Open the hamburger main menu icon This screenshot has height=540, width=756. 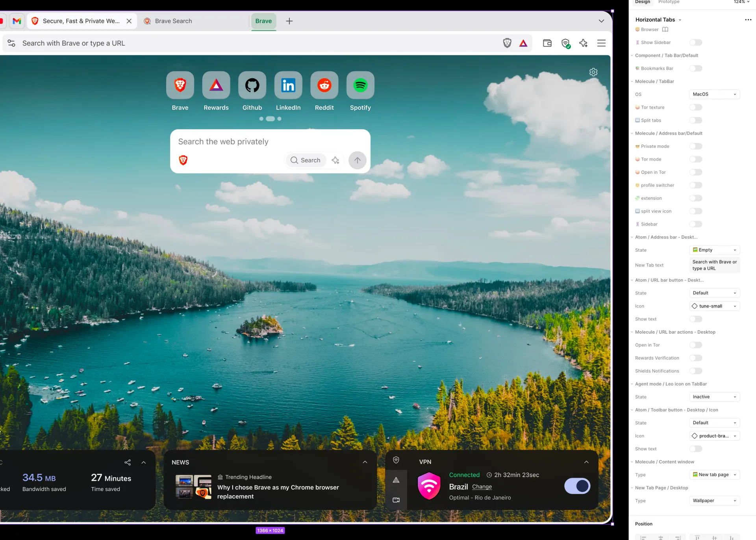click(601, 43)
